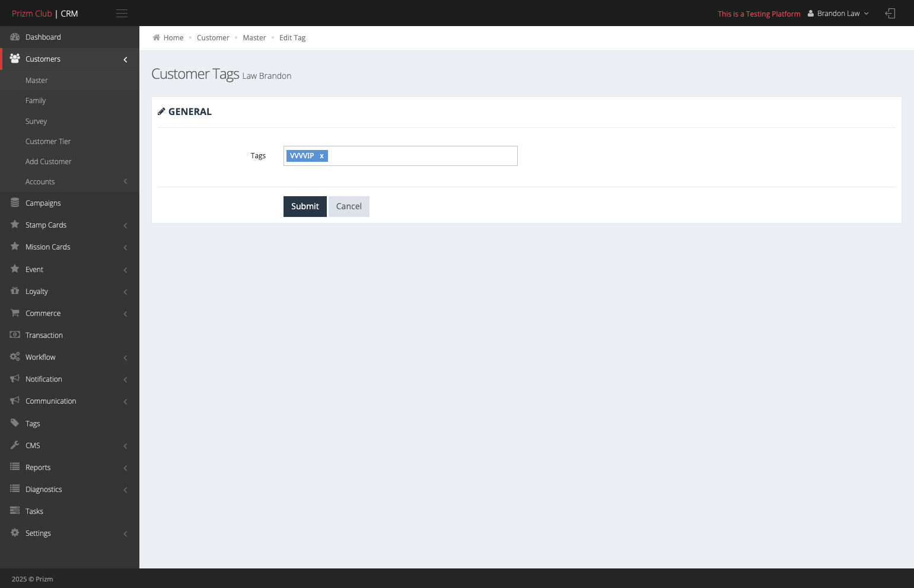This screenshot has height=588, width=914.
Task: Click the Transaction money icon
Action: coord(15,335)
